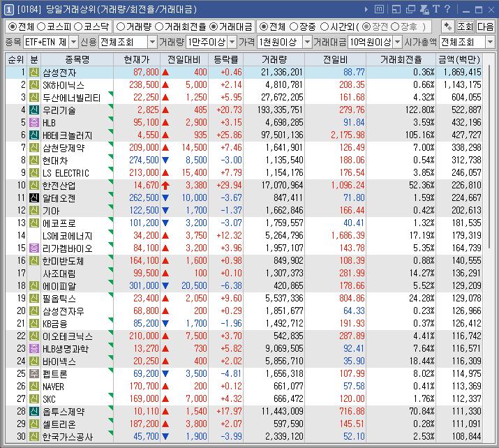Click the 전일비 column header
The height and width of the screenshot is (448, 499).
[336, 59]
